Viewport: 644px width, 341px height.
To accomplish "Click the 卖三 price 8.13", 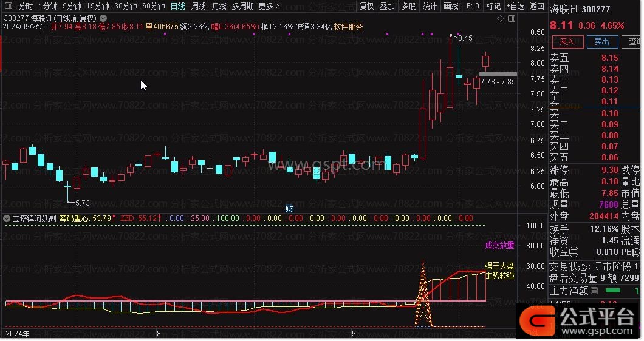I will 609,79.
